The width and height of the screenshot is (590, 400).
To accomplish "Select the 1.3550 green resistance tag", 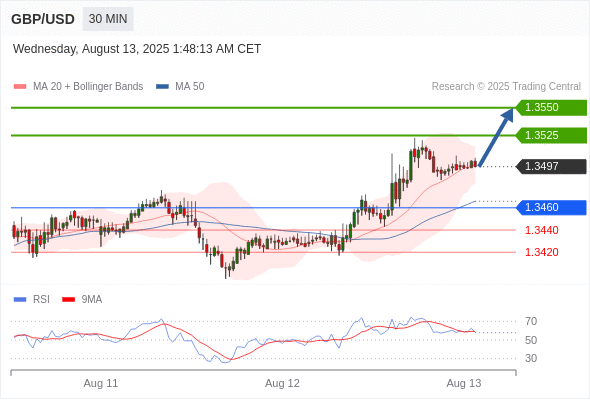I will point(551,108).
